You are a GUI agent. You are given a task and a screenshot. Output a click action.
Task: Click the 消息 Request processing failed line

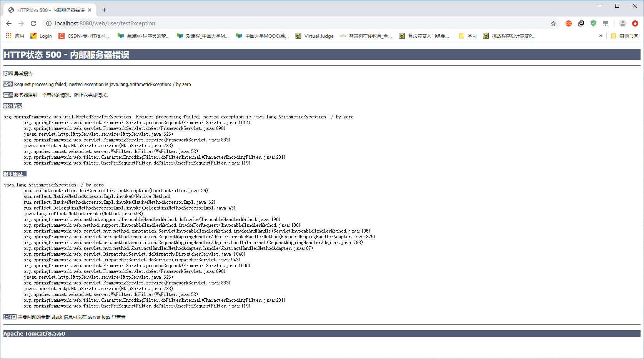tap(97, 84)
